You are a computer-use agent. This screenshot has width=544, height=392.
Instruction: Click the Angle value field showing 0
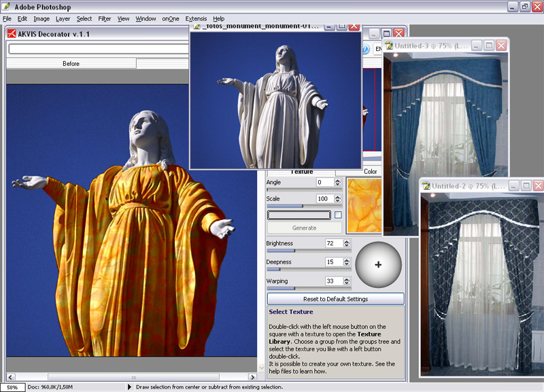(325, 182)
